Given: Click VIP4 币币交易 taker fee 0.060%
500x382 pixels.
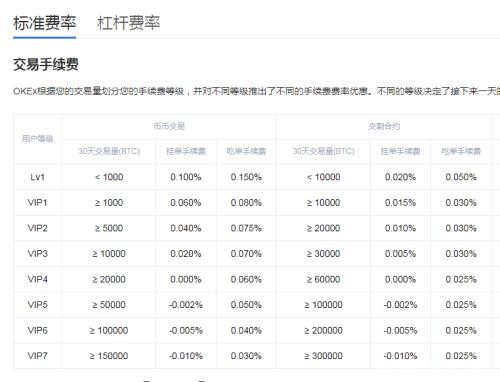Looking at the screenshot, I should [x=246, y=279].
